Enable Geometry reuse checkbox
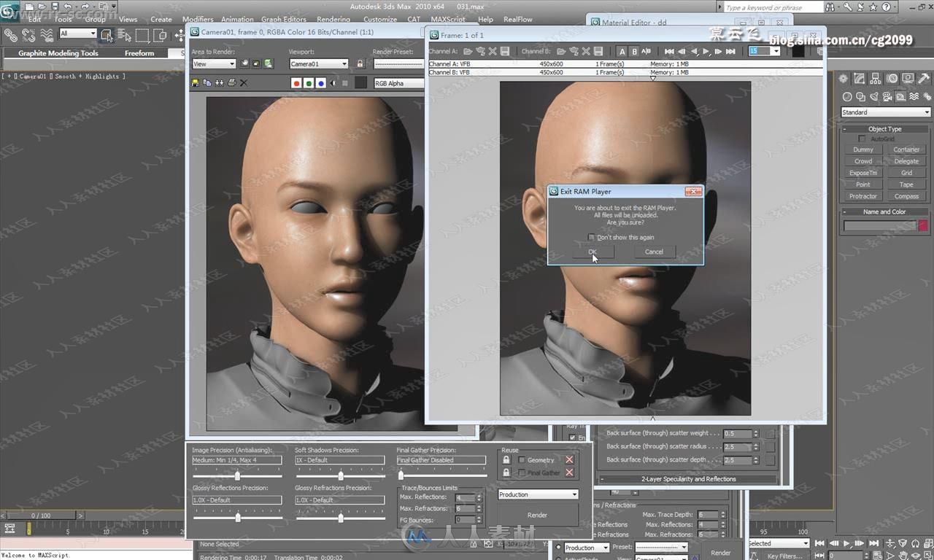Viewport: 934px width, 560px height. [x=522, y=459]
